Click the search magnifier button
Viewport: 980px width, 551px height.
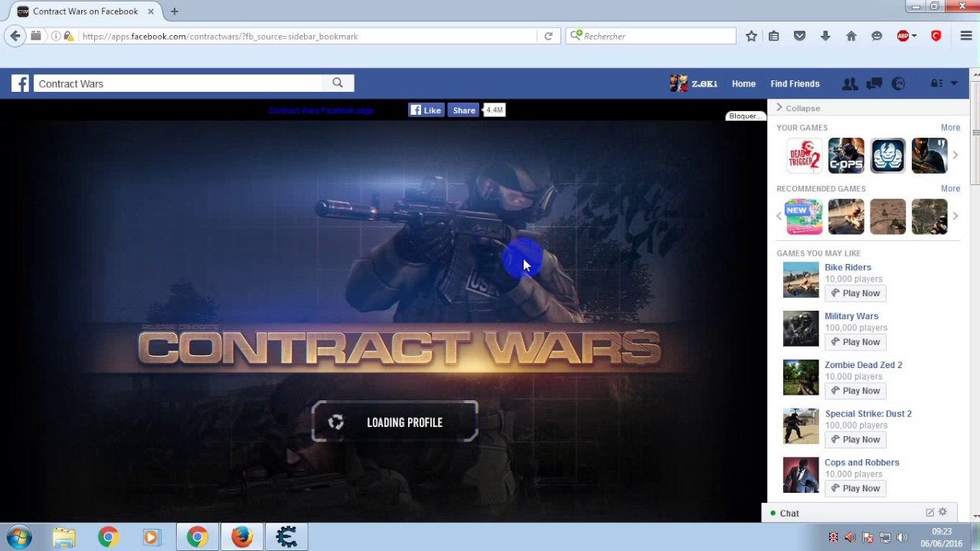point(338,83)
